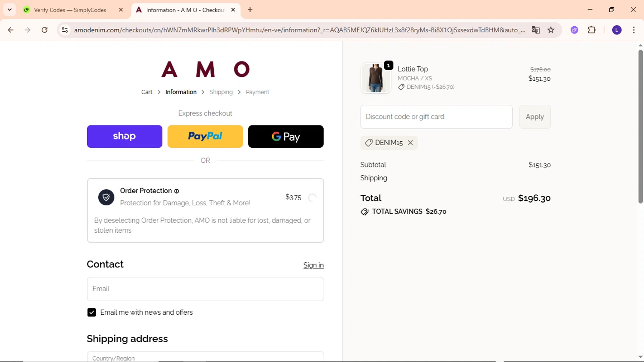Click the A M O logo

[205, 69]
